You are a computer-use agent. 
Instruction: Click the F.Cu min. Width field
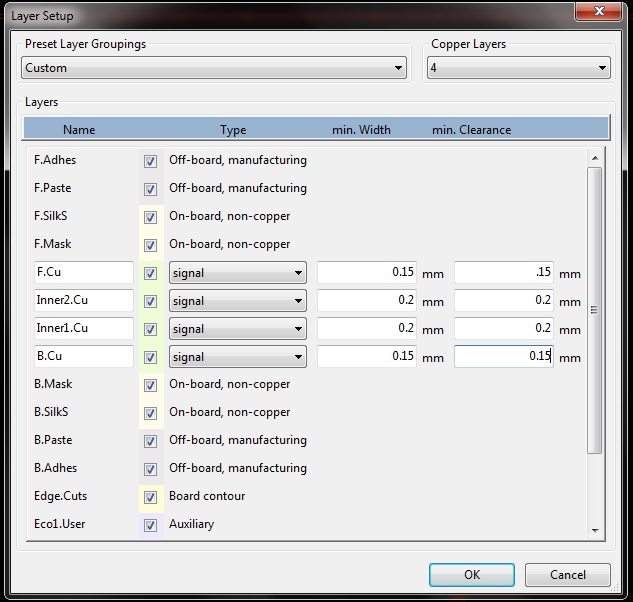(x=366, y=273)
